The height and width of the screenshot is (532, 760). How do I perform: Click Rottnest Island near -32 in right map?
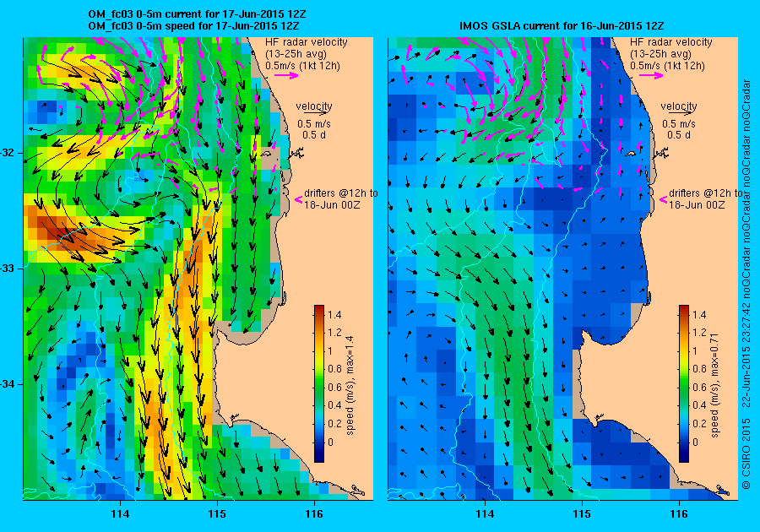[631, 153]
